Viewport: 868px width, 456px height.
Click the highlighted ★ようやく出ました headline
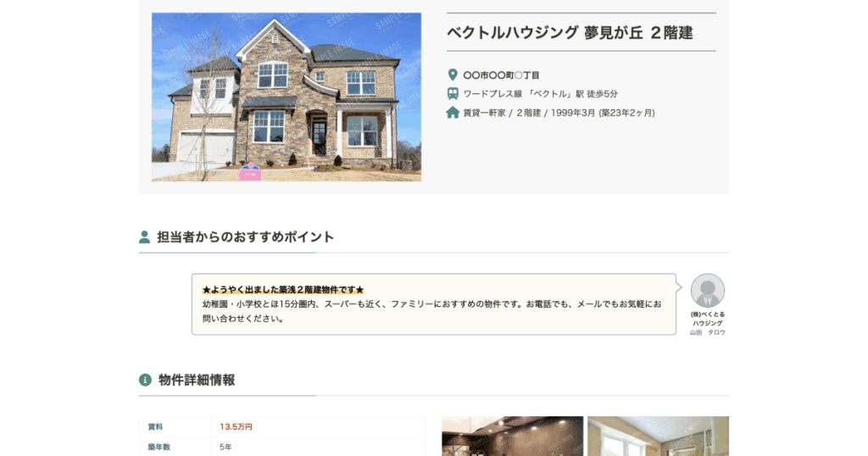tap(283, 289)
